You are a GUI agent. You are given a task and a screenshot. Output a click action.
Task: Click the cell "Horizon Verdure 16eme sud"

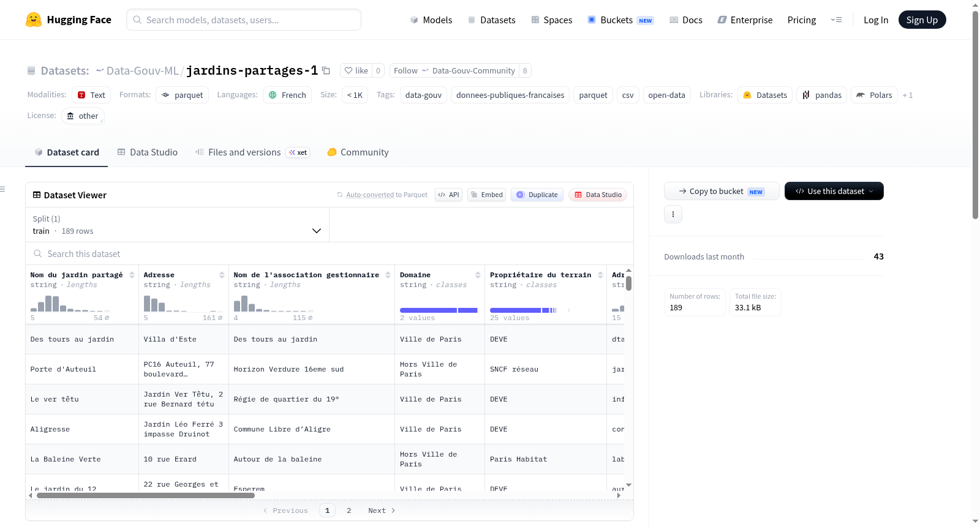pyautogui.click(x=312, y=369)
